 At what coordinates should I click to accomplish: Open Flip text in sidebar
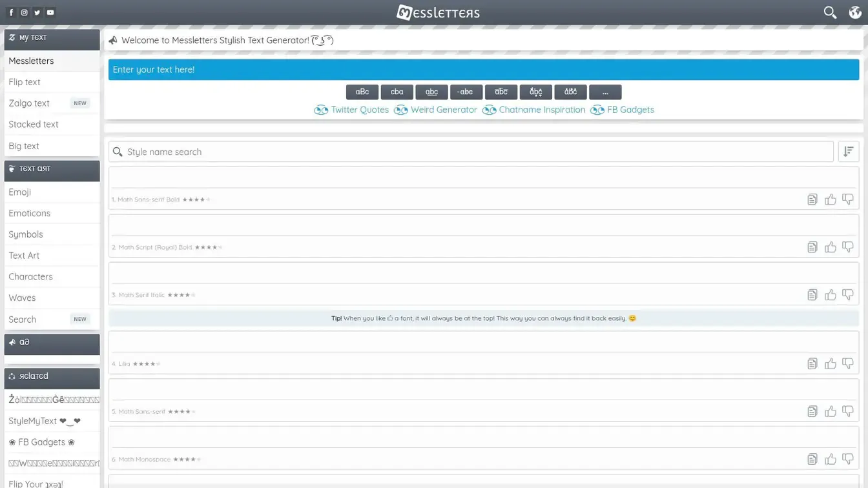[52, 82]
